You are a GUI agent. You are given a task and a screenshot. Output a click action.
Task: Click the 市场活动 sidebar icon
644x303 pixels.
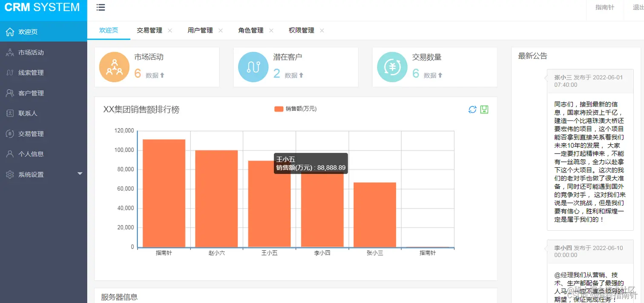10,52
